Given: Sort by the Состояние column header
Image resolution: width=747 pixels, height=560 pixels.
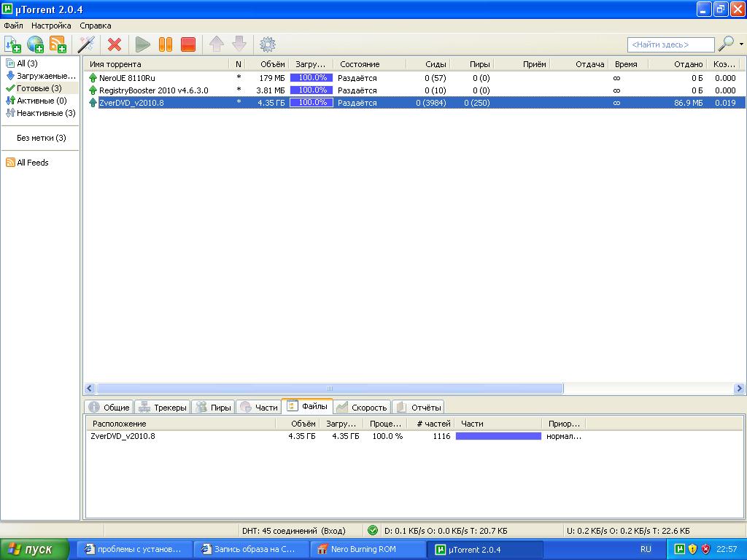Looking at the screenshot, I should coord(370,64).
